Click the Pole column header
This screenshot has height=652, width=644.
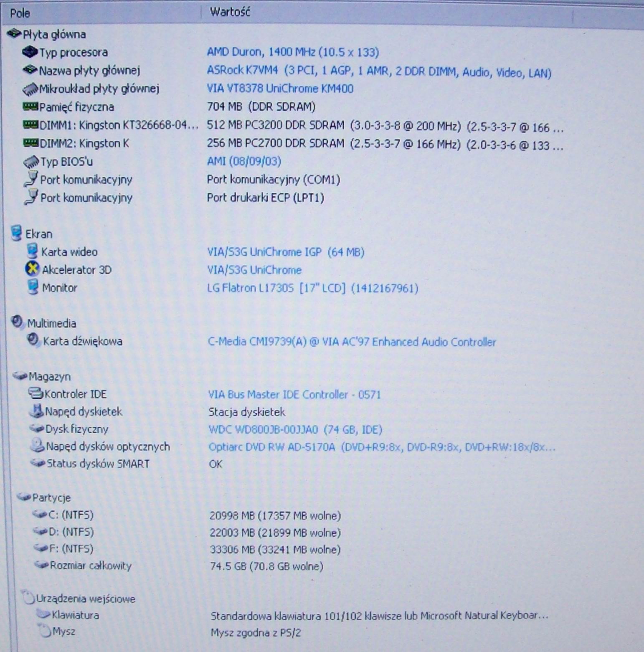point(20,13)
